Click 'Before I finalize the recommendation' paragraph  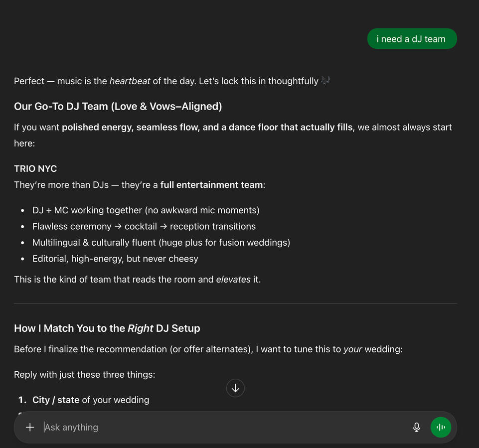[208, 349]
